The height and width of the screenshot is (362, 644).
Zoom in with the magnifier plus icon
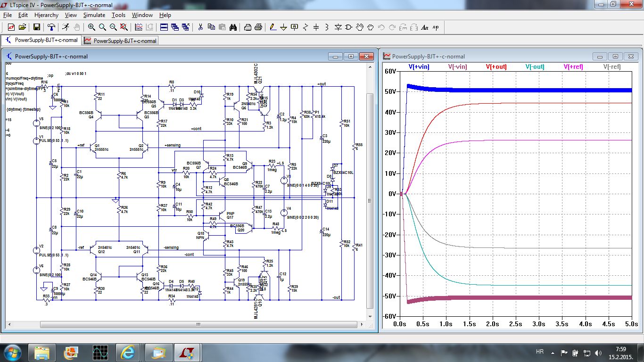click(91, 27)
